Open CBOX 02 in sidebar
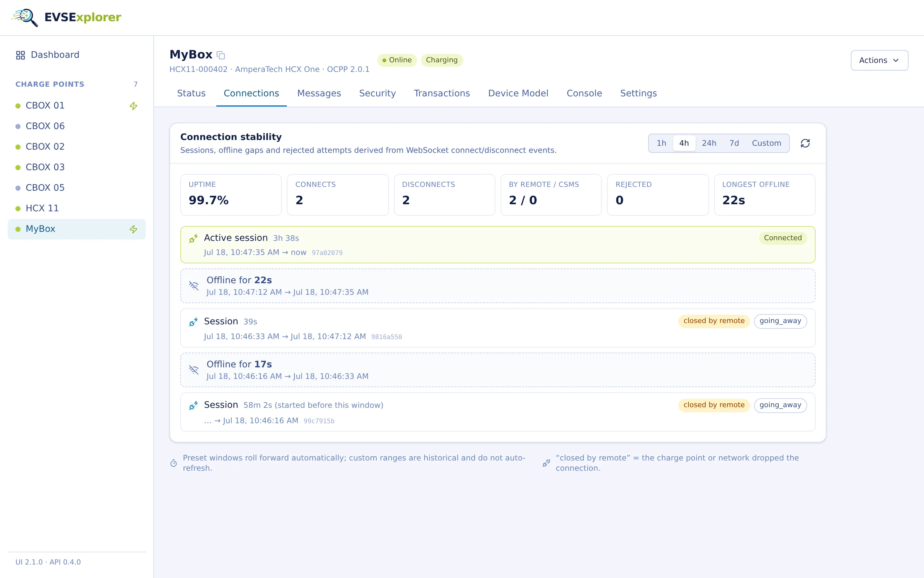 click(x=76, y=147)
